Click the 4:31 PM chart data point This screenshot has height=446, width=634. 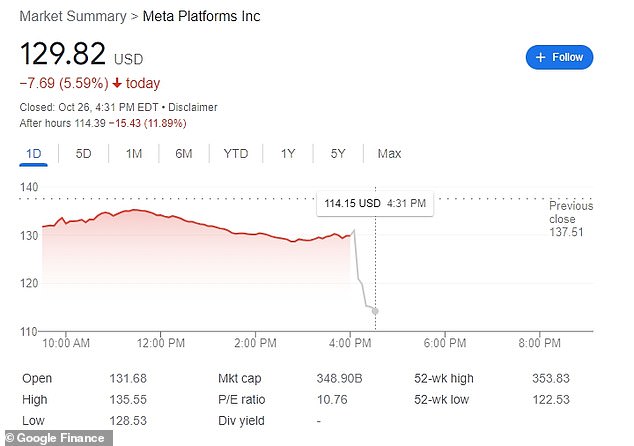coord(375,311)
